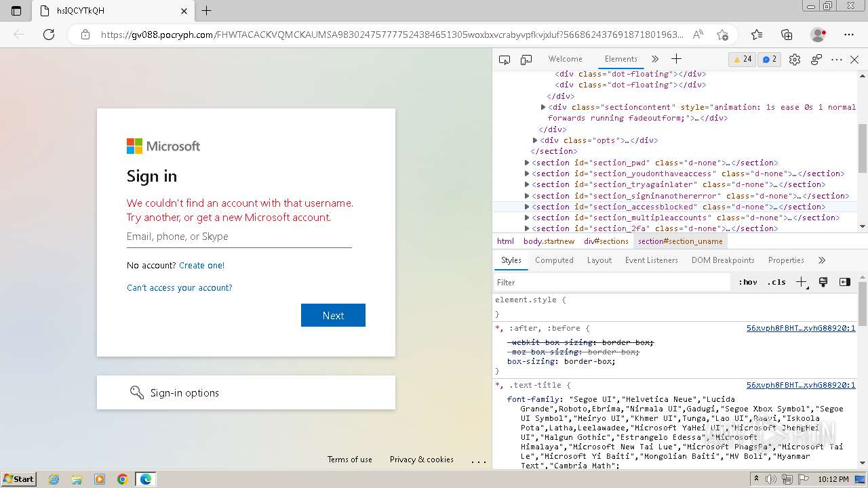The height and width of the screenshot is (488, 868).
Task: Reload the page
Action: click(49, 35)
